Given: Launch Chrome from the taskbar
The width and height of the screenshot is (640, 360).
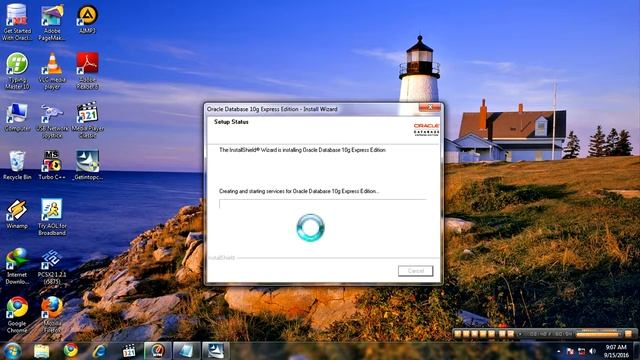Looking at the screenshot, I should (x=71, y=351).
